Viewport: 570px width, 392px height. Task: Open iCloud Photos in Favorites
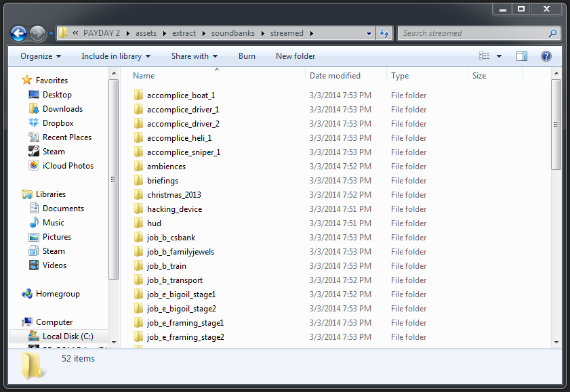pos(68,165)
